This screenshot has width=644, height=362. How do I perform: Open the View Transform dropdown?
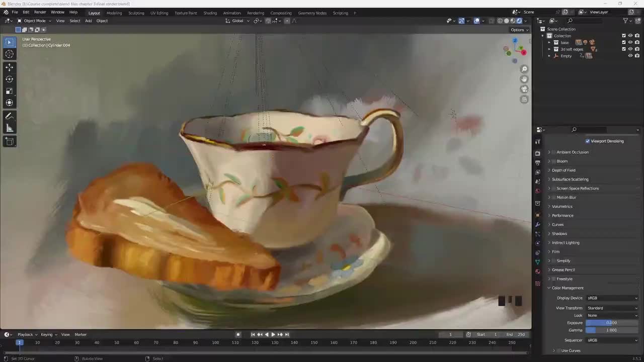(612, 308)
